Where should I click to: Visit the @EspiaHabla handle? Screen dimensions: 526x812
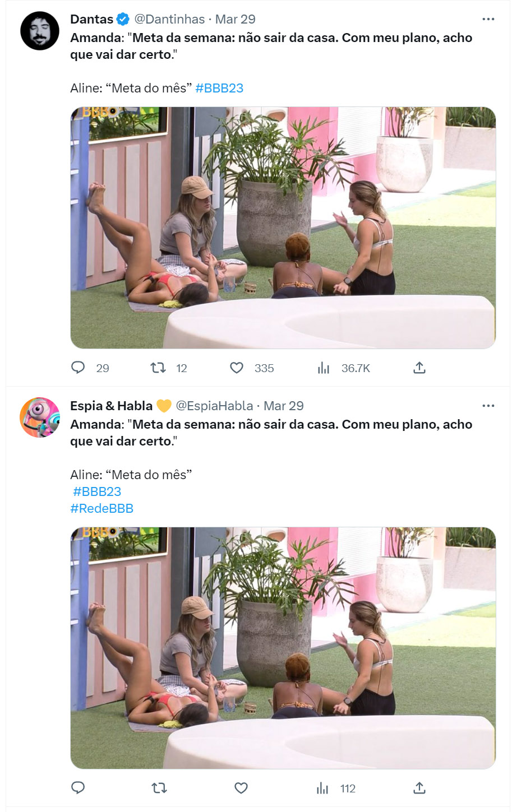point(214,406)
